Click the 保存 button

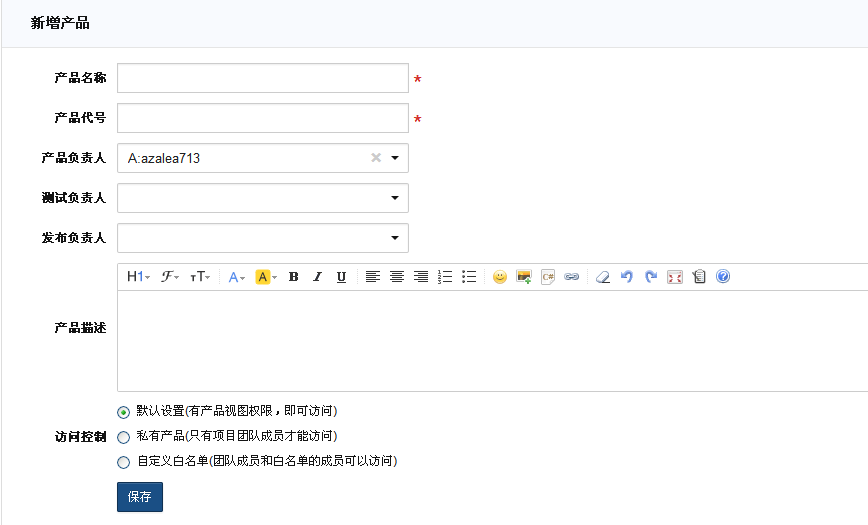[x=140, y=497]
